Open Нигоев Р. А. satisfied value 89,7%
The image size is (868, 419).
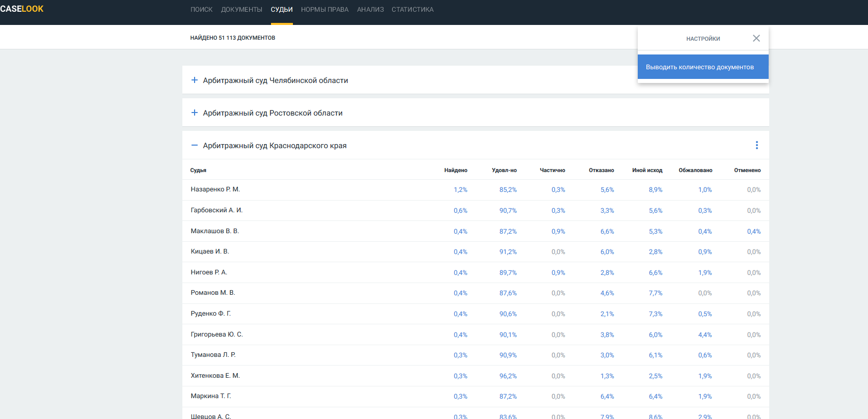[508, 273]
